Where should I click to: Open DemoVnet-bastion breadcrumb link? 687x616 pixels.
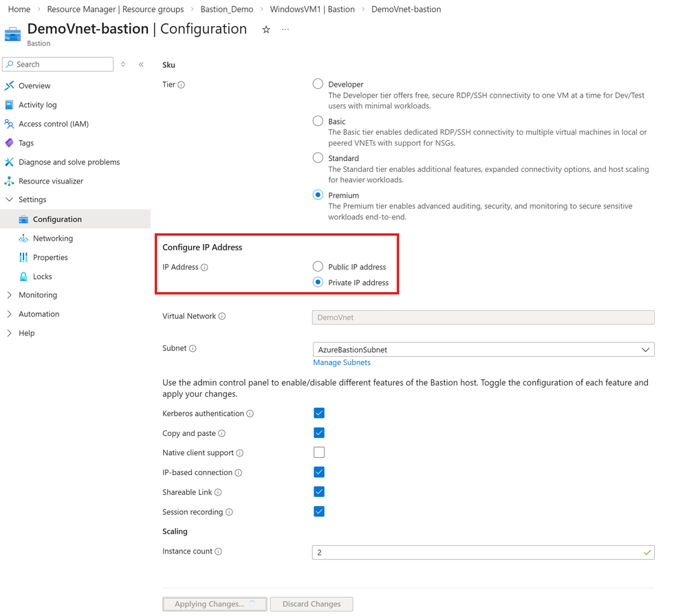(x=406, y=9)
